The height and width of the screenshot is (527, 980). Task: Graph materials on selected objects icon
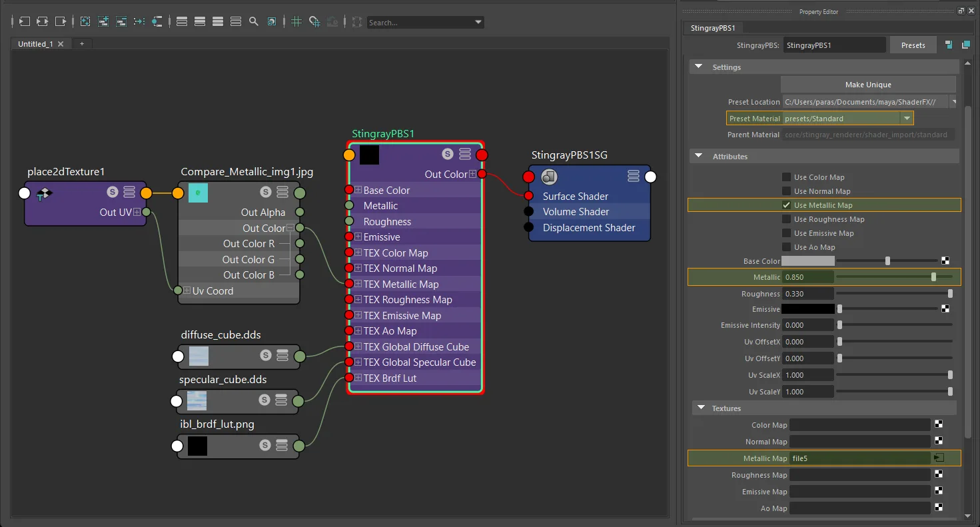[x=157, y=22]
